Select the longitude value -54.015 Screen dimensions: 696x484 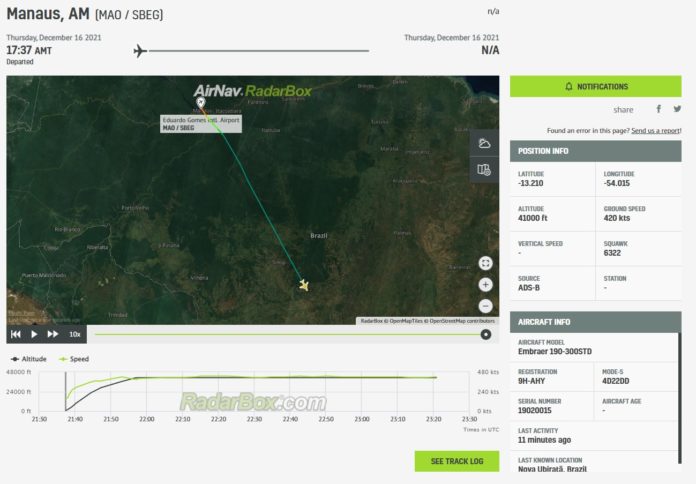pyautogui.click(x=617, y=183)
